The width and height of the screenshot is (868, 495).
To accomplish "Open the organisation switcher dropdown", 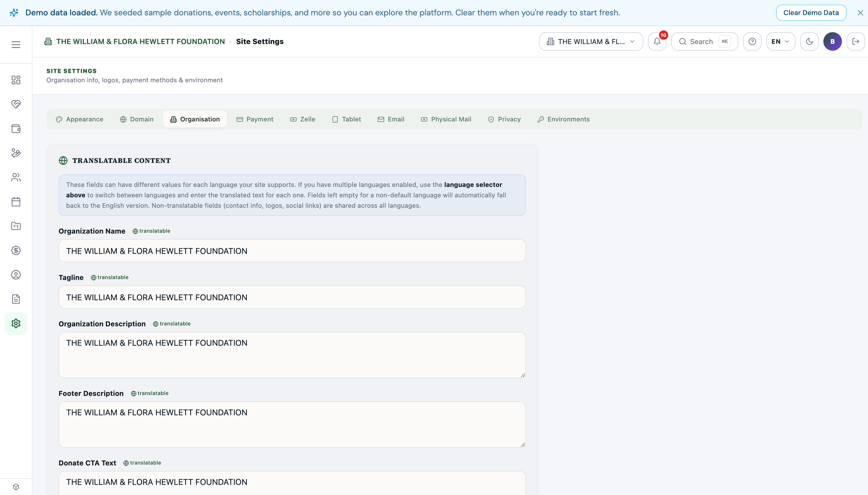I will [x=591, y=41].
